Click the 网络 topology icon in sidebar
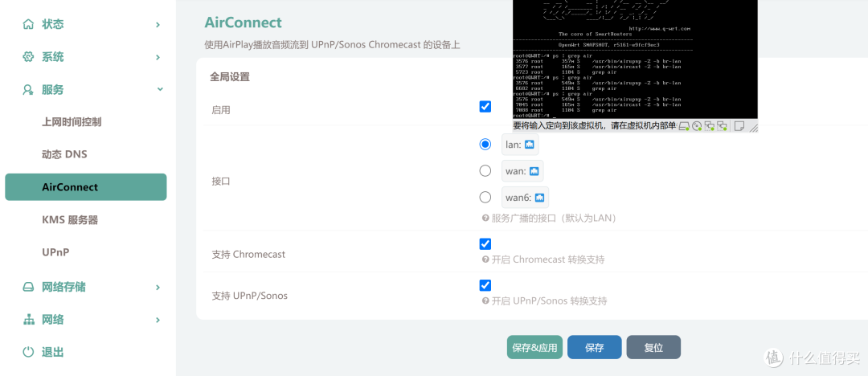 coord(28,320)
